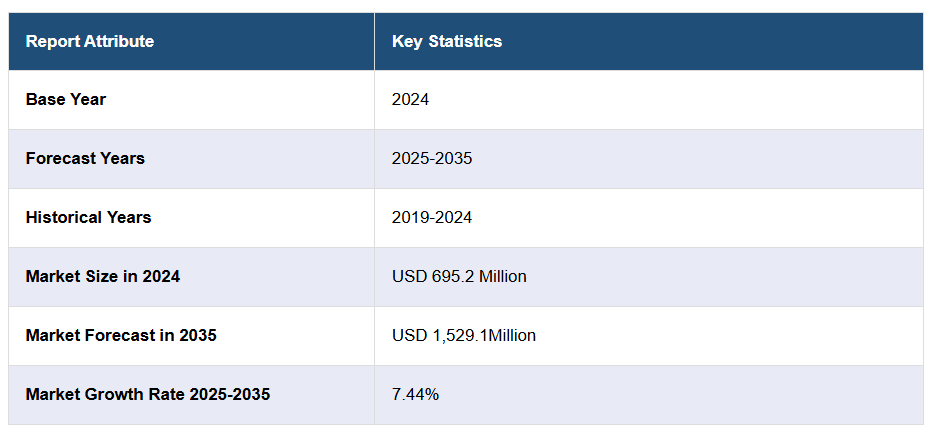Click the Report Attribute column header
Viewport: 935px width, 434px height.
(90, 41)
